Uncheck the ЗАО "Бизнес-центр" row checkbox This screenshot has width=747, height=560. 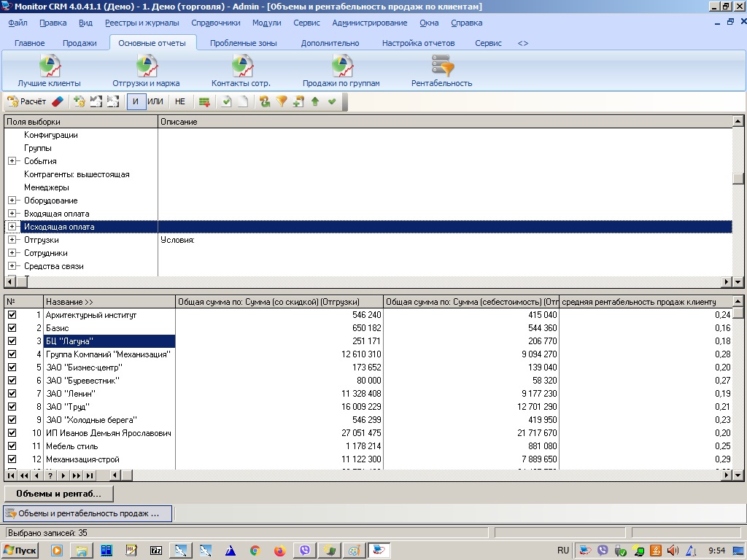pos(12,367)
